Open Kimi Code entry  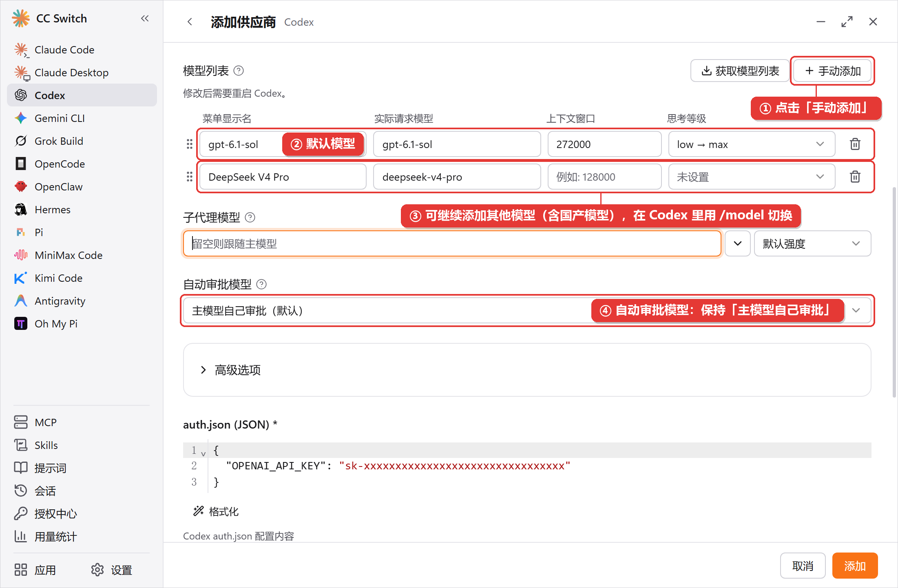click(82, 278)
